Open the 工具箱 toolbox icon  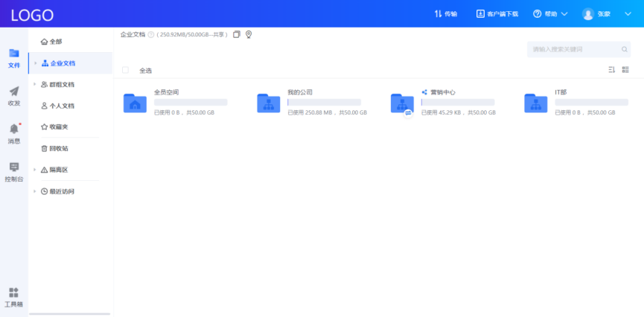[x=14, y=292]
